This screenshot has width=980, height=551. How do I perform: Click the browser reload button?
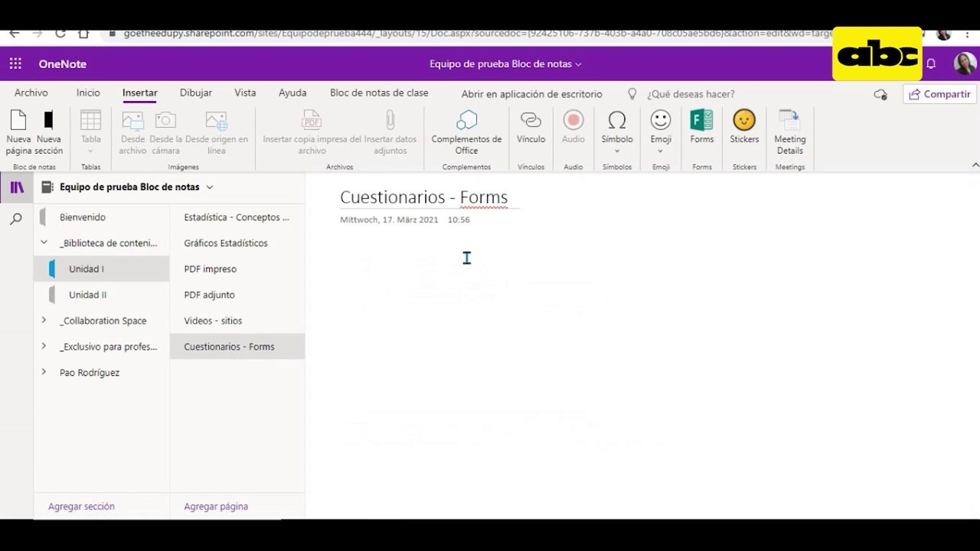click(x=60, y=34)
